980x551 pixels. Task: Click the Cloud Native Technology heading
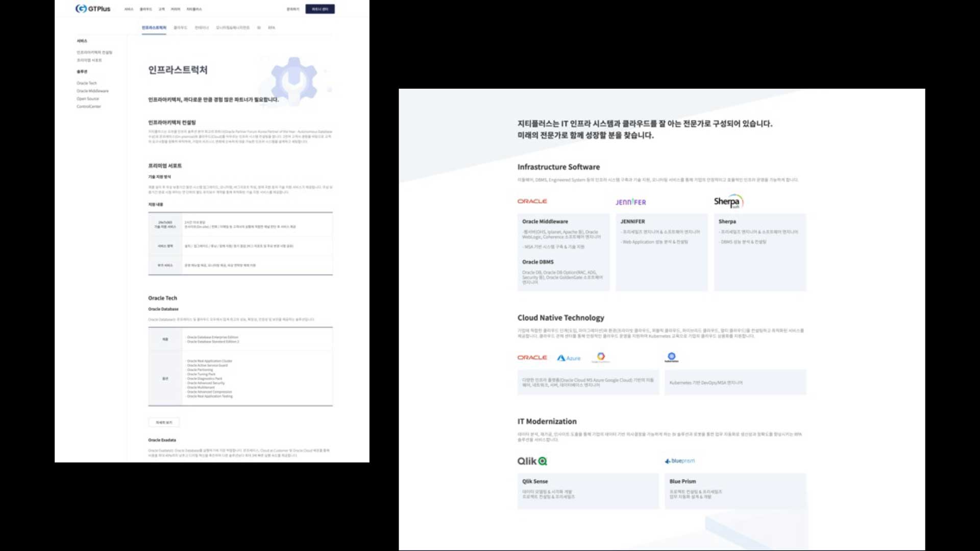(x=560, y=318)
